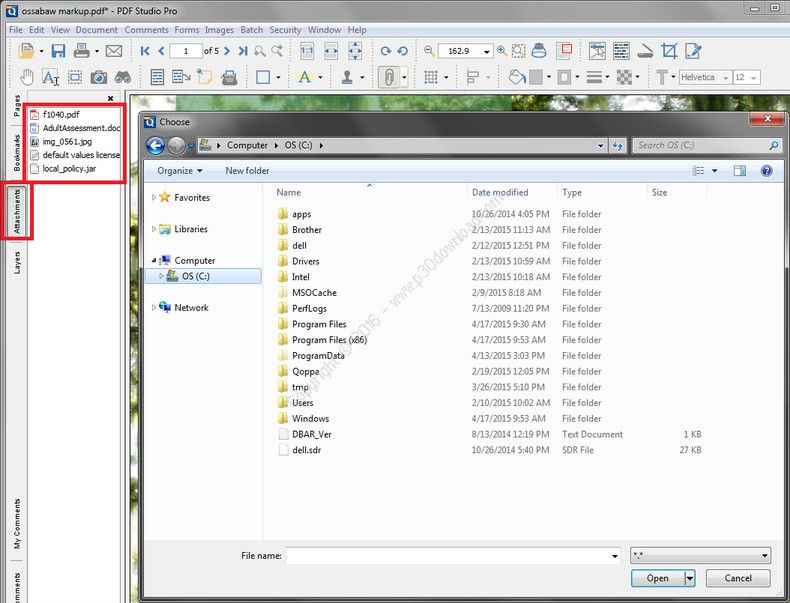The image size is (790, 603).
Task: Click the Zoom in magnifier
Action: 502,50
